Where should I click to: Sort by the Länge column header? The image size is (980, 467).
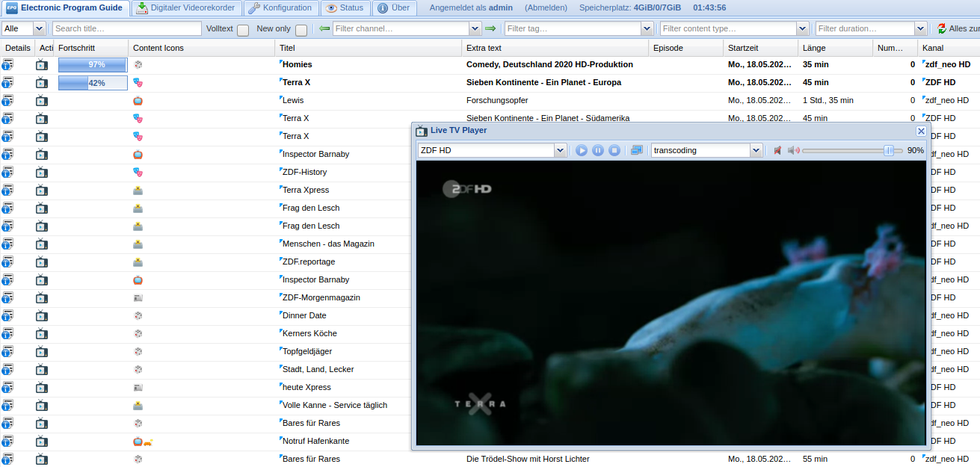[836, 48]
